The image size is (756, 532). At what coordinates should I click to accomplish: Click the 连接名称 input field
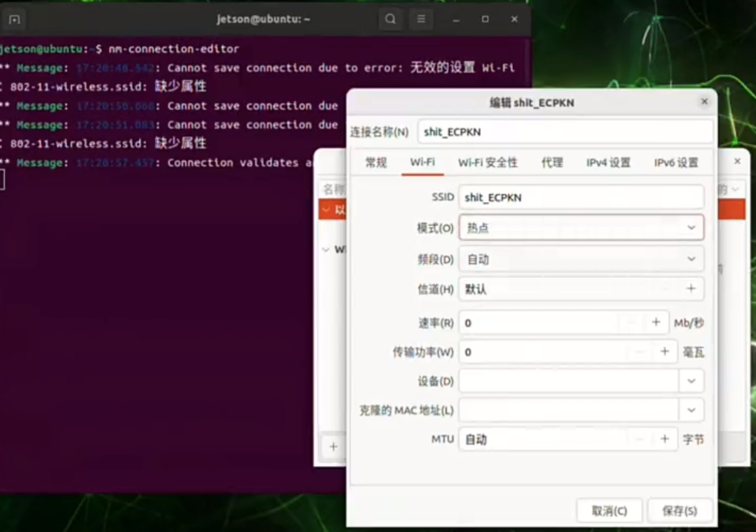[x=565, y=132]
